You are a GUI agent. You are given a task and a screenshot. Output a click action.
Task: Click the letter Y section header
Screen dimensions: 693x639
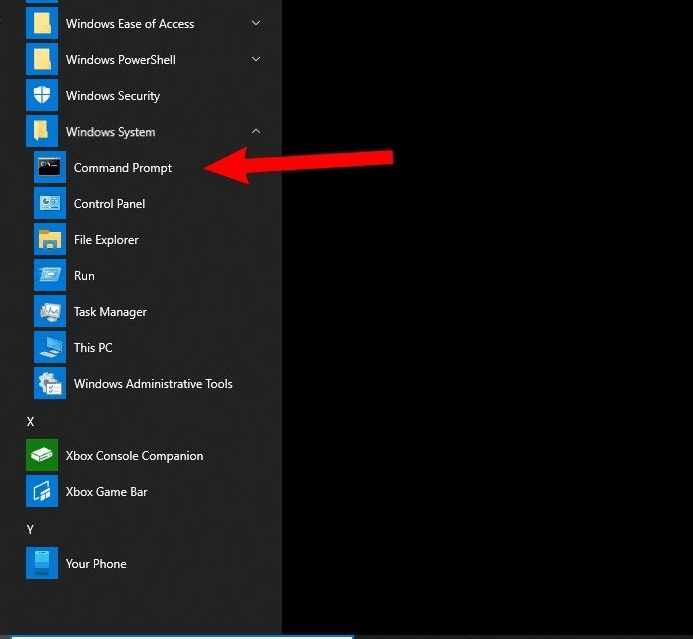coord(30,530)
